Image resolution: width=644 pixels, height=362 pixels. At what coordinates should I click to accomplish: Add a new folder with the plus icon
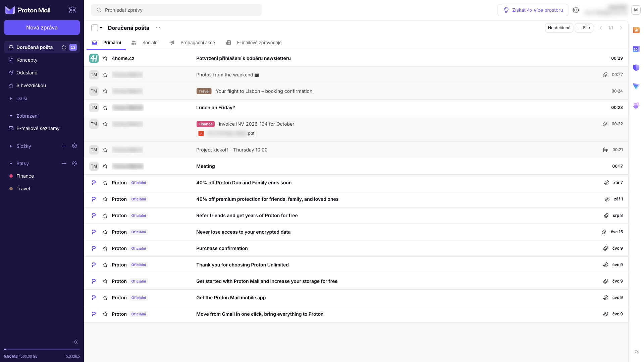click(64, 146)
